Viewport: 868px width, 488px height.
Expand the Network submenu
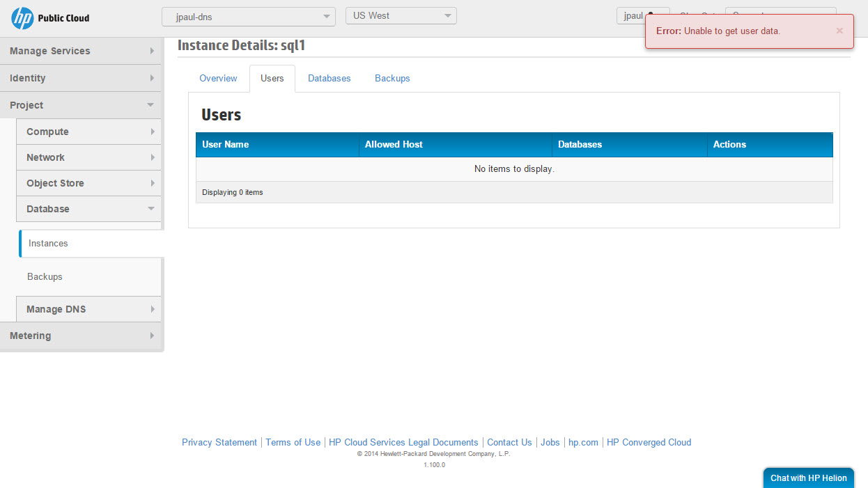[89, 157]
